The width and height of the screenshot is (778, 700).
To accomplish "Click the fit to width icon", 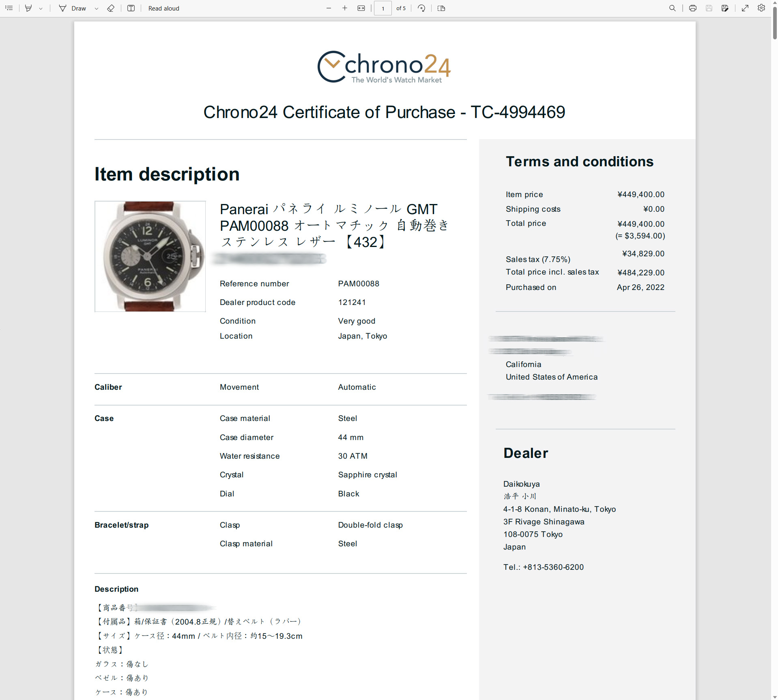I will pos(361,8).
